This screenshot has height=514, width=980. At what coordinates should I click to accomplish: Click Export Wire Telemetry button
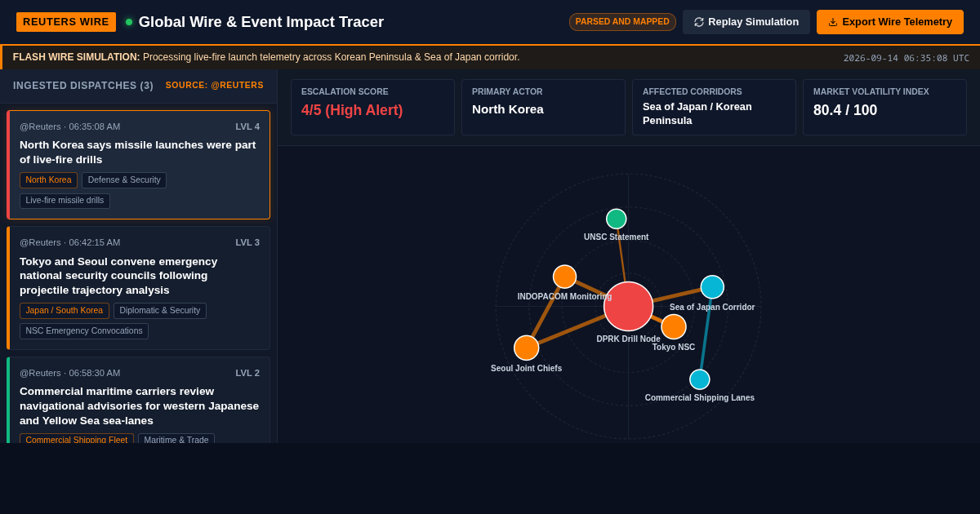890,22
